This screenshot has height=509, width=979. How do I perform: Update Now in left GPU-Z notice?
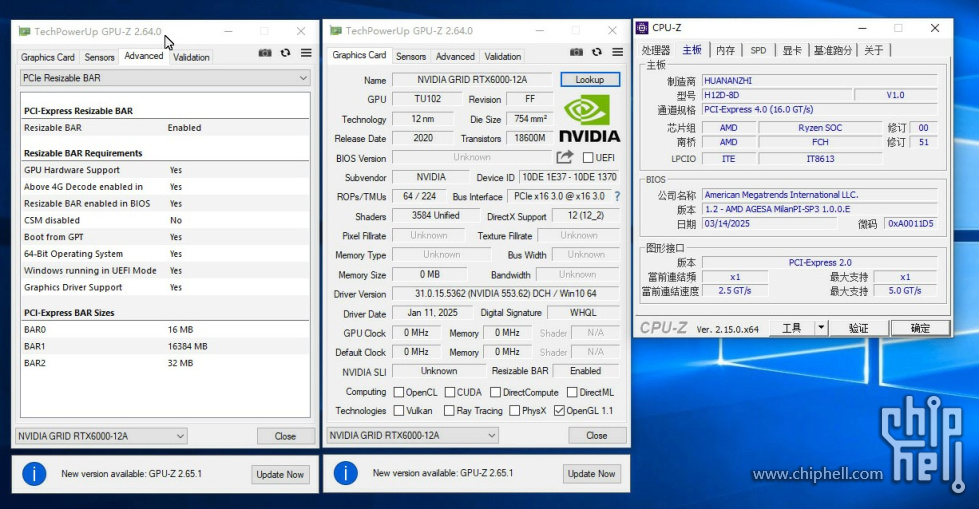280,474
